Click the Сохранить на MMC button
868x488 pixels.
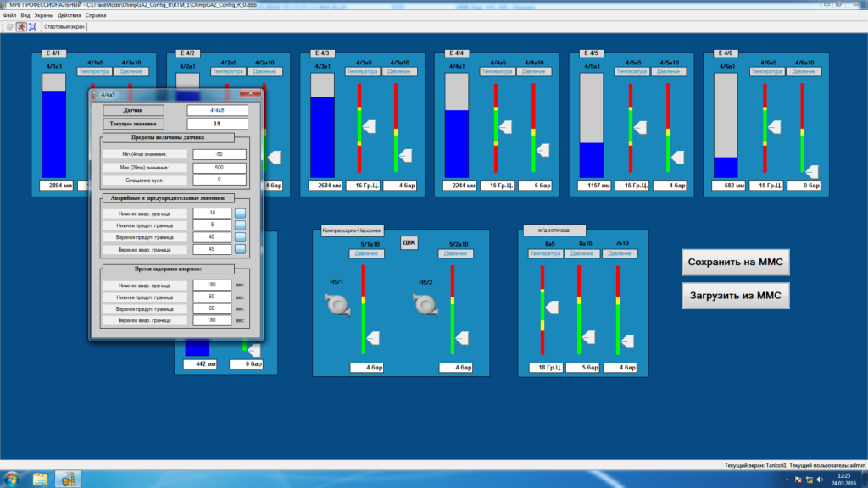[x=737, y=263]
